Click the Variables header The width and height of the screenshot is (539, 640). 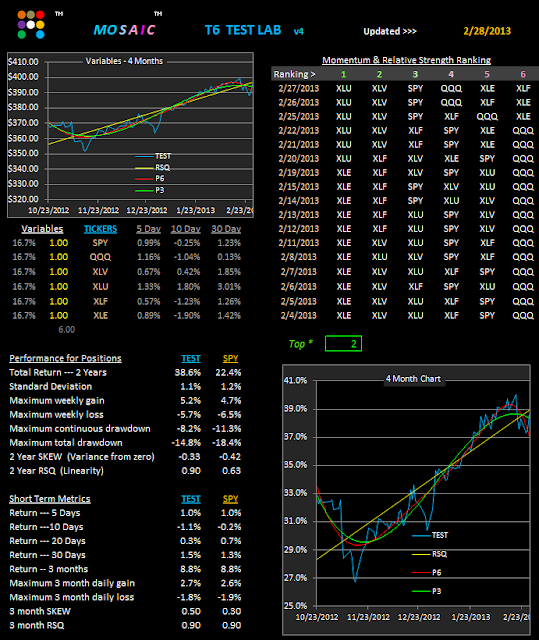42,229
